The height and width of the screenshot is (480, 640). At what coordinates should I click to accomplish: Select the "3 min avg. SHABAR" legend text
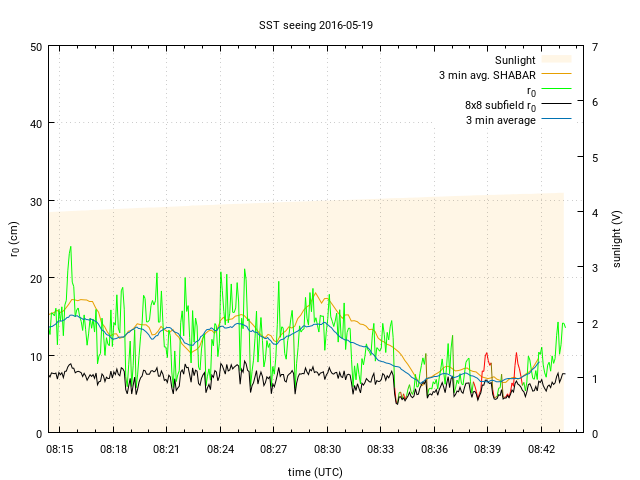487,75
